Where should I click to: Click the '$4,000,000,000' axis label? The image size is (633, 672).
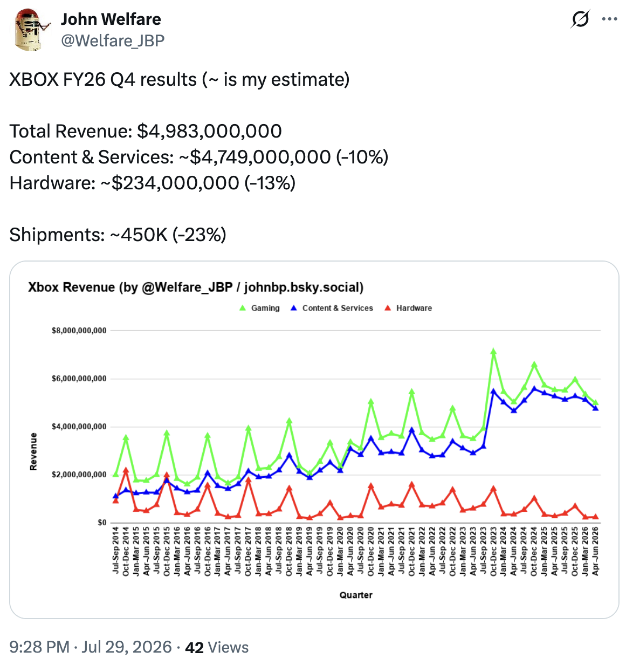(x=79, y=427)
